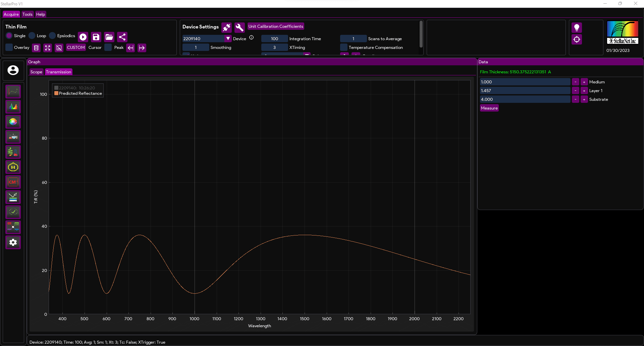The width and height of the screenshot is (644, 346).
Task: Open the red CM module in sidebar
Action: (x=13, y=182)
